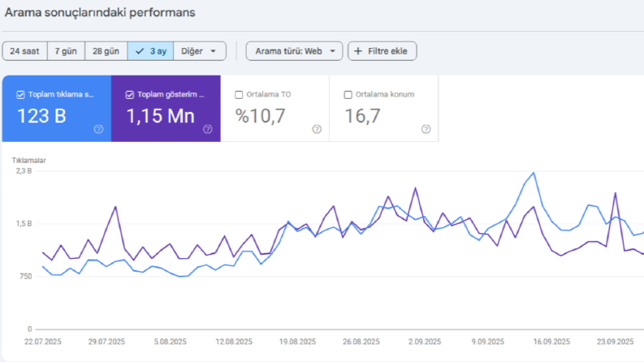
Task: Click the Filtre ekle button
Action: 382,51
